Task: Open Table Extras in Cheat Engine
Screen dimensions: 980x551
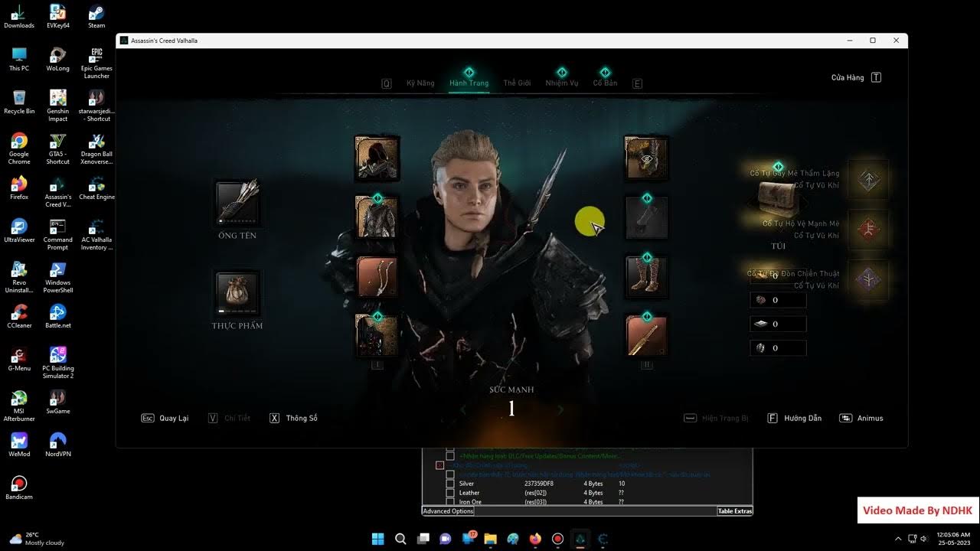Action: pyautogui.click(x=735, y=511)
